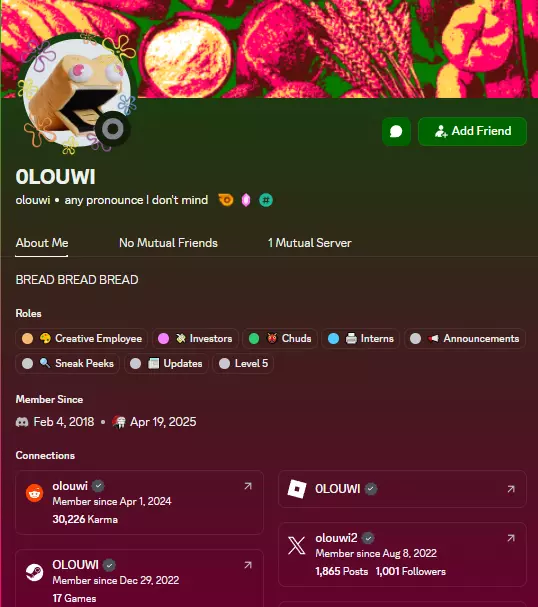Viewport: 538px width, 607px height.
Task: Click the Add Friend button
Action: (x=472, y=132)
